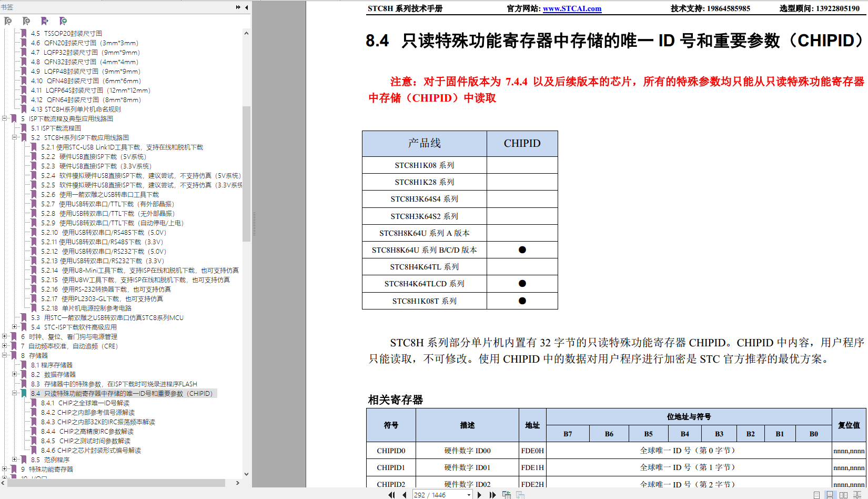This screenshot has height=499, width=868.
Task: Switch to single page view
Action: (816, 495)
